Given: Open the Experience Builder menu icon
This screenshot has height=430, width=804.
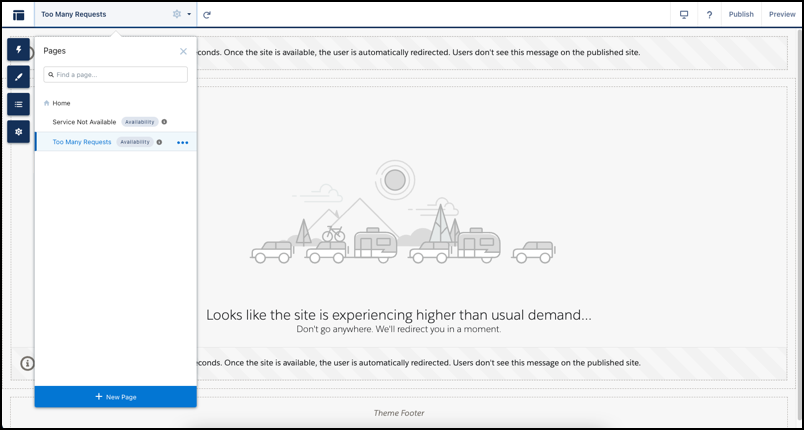Looking at the screenshot, I should tap(18, 15).
